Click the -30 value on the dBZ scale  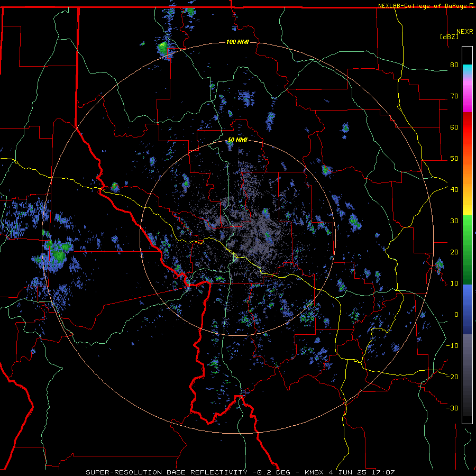452,408
